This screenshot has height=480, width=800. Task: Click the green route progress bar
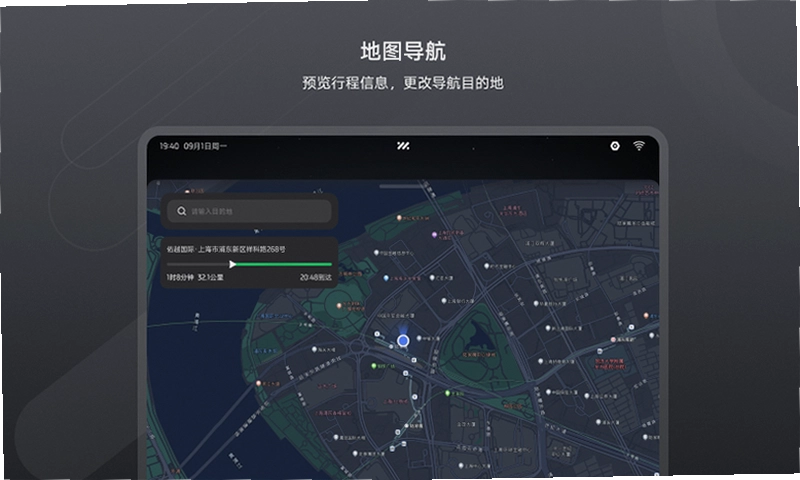tap(284, 264)
